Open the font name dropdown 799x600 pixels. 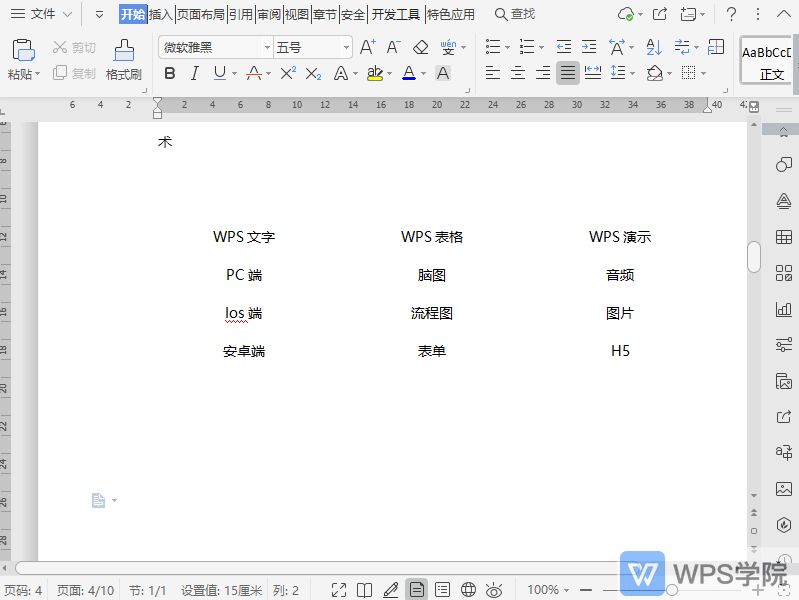click(x=268, y=47)
